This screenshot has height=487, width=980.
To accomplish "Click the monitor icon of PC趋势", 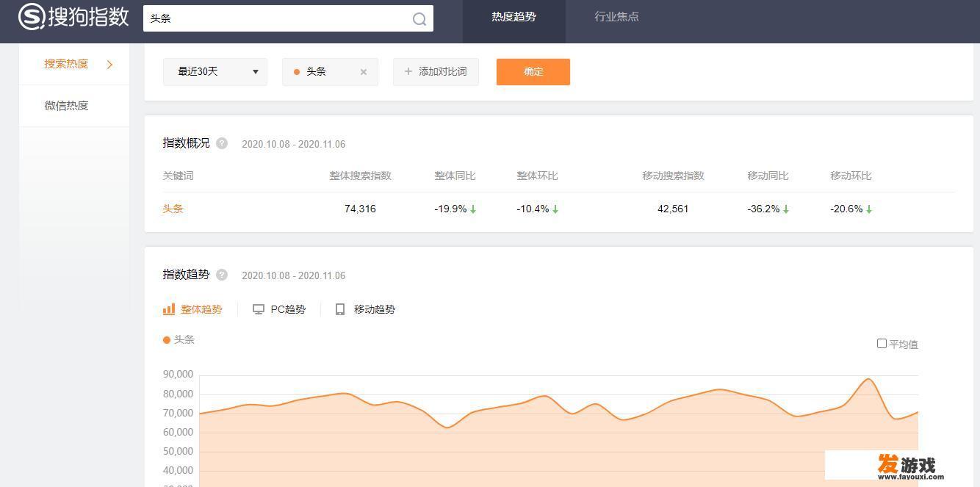I will pos(259,310).
